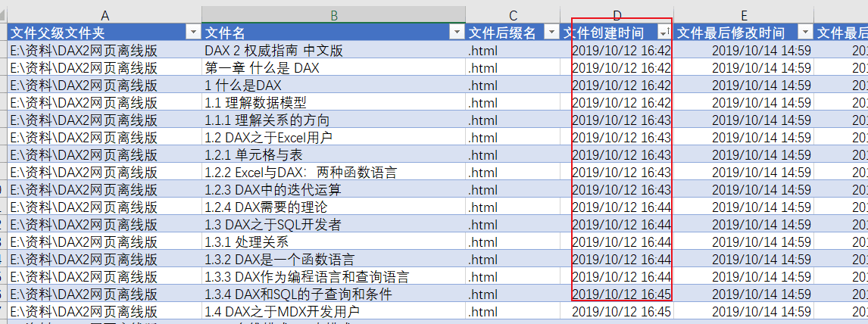The height and width of the screenshot is (324, 868).
Task: Select cell '1.2 DAX之于Excel用户'
Action: tap(334, 137)
